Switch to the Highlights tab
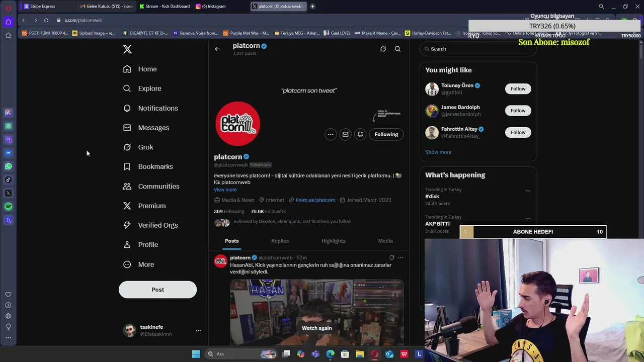Screen dimensions: 644x362 tap(334, 241)
